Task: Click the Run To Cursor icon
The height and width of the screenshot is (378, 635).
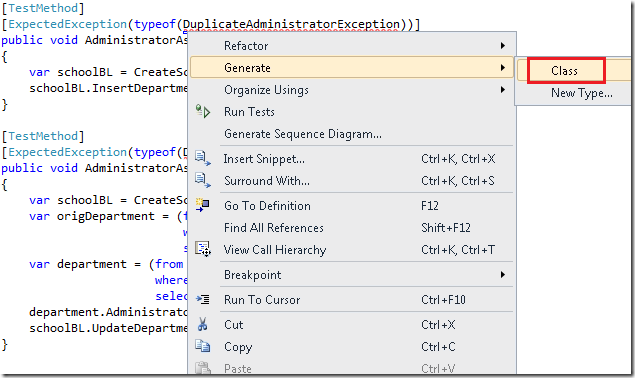Action: pyautogui.click(x=203, y=299)
